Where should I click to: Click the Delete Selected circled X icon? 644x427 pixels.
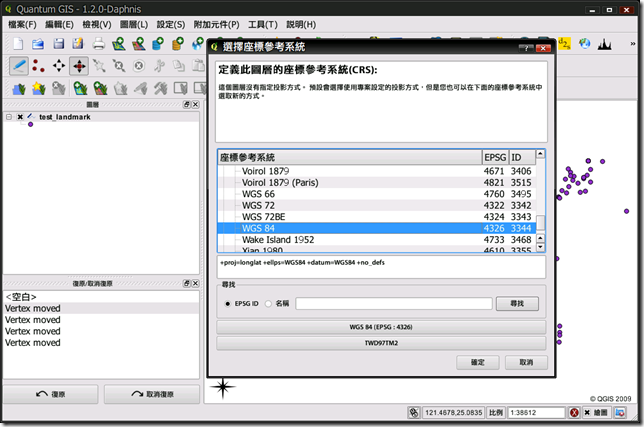tap(139, 66)
